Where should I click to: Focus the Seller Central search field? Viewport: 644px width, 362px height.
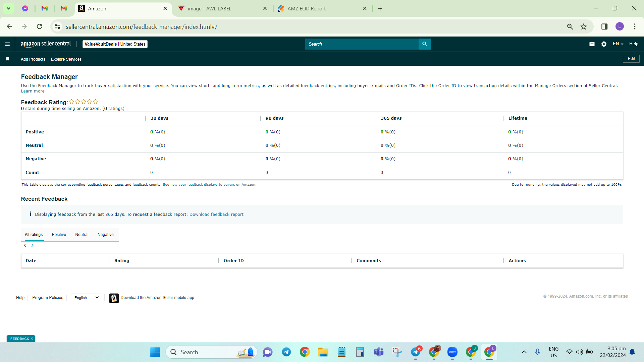362,44
